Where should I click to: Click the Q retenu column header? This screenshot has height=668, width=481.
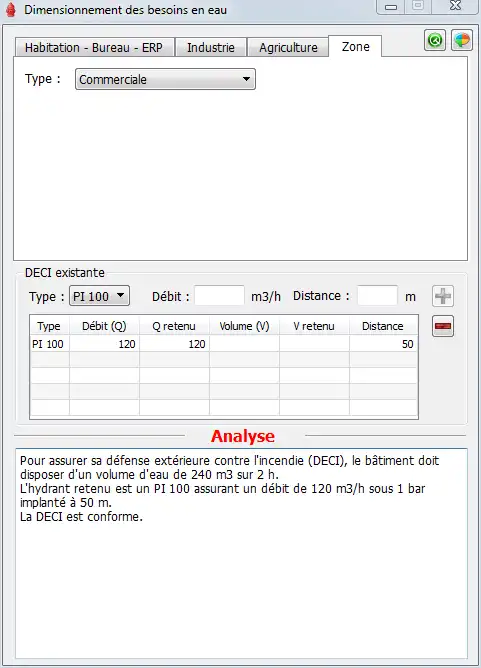point(174,326)
